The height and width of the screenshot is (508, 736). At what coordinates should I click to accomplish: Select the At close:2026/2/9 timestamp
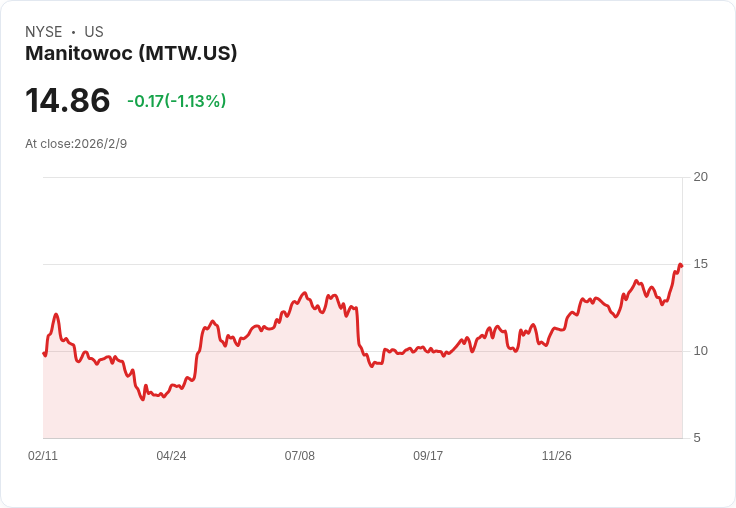click(x=76, y=144)
